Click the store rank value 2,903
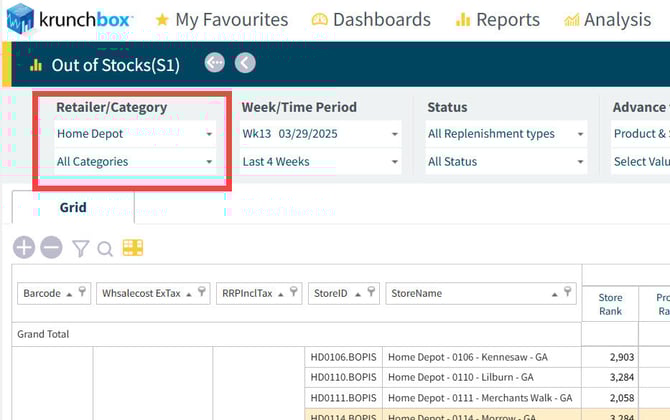 [x=622, y=357]
